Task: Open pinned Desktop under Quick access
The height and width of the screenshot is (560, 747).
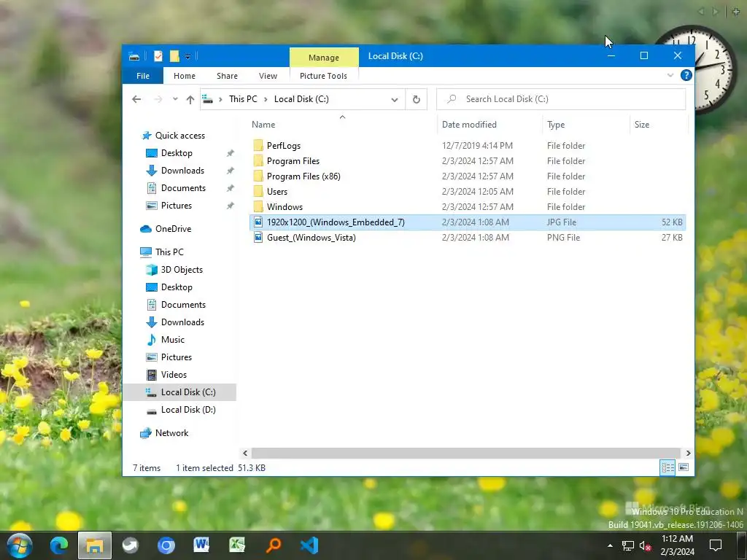Action: (177, 153)
